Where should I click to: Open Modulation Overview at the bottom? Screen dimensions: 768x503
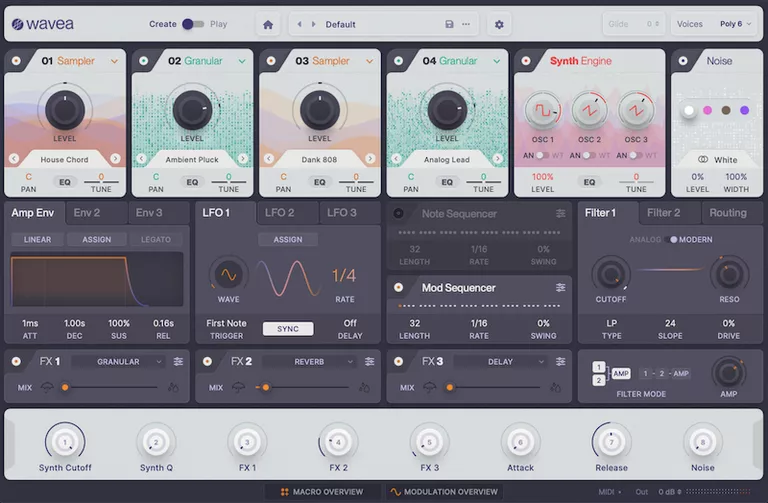pyautogui.click(x=443, y=492)
